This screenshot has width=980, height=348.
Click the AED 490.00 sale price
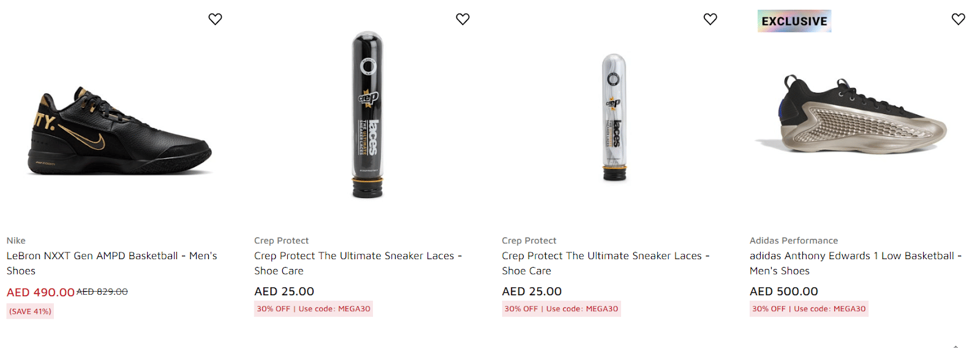[x=40, y=292]
